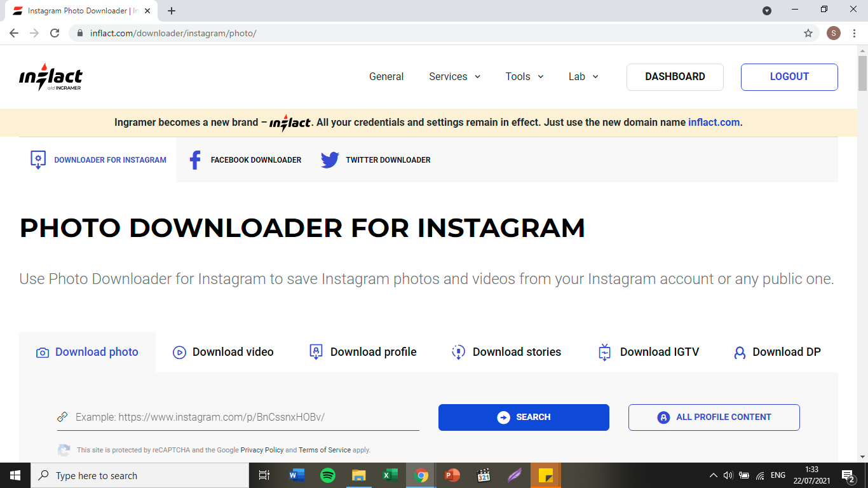Show hidden system tray icons
Screen dimensions: 868x488
coord(713,475)
